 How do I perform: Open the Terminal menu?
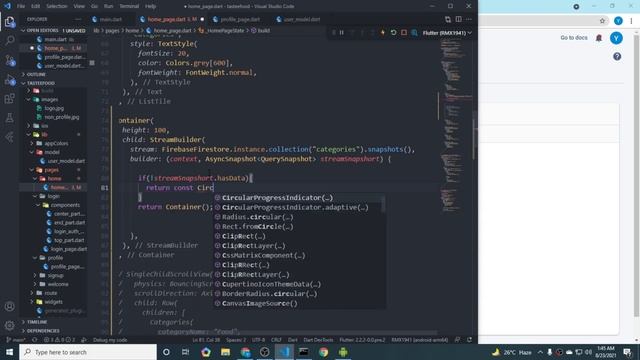[129, 6]
